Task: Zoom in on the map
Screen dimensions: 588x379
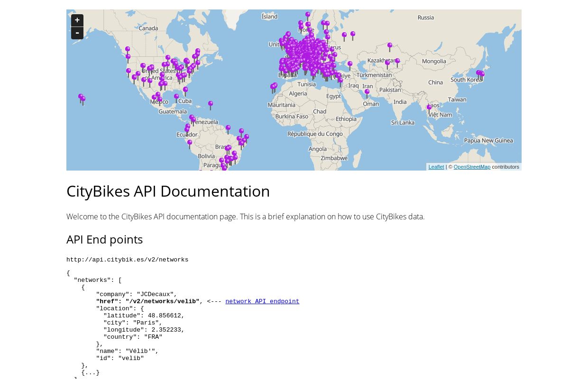Action: click(77, 20)
